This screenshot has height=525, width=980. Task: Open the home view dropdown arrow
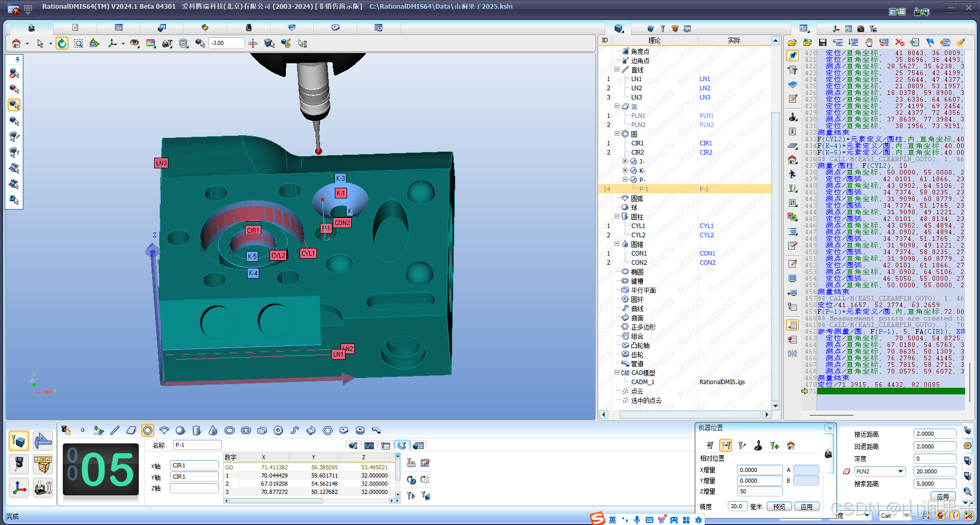tap(27, 44)
